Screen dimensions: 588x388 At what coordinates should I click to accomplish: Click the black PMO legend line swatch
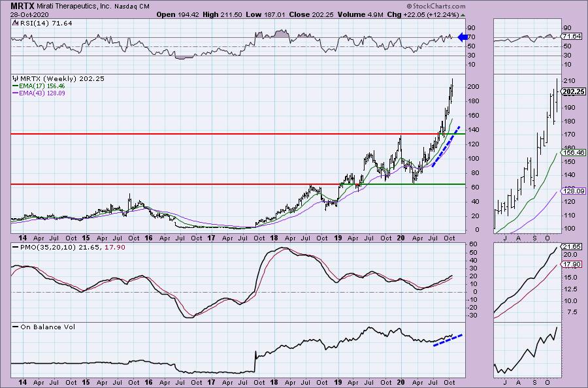pyautogui.click(x=16, y=248)
